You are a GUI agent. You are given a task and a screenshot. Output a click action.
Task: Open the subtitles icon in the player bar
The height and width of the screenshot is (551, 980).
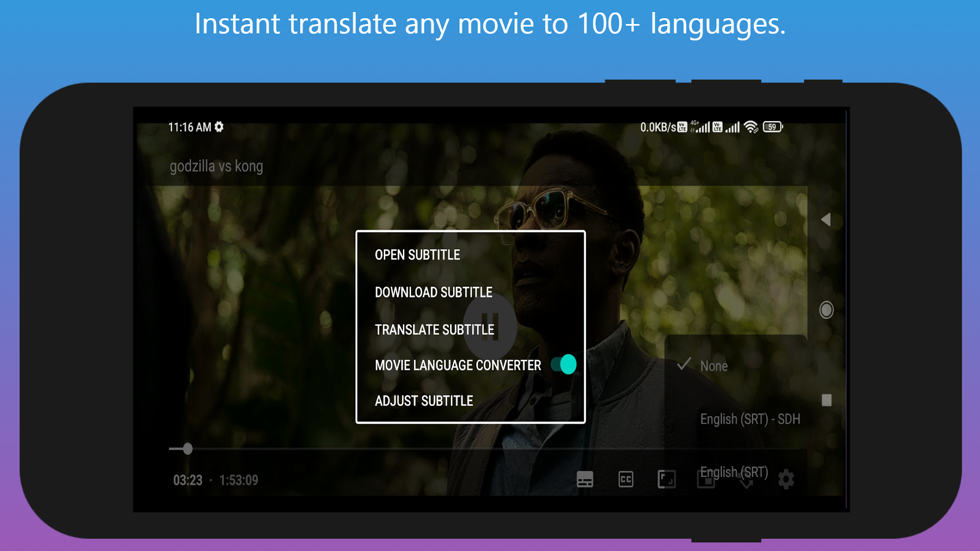click(585, 479)
